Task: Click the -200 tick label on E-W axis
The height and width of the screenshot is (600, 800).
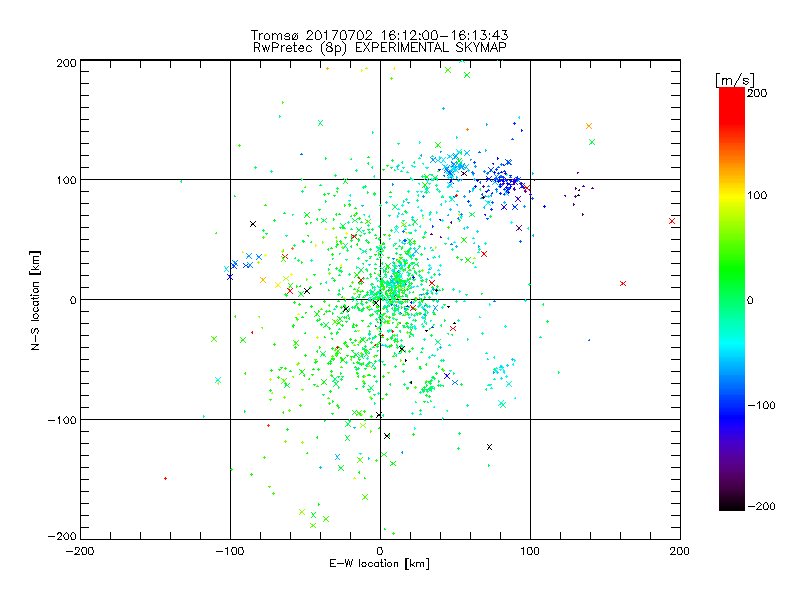Action: [x=80, y=551]
